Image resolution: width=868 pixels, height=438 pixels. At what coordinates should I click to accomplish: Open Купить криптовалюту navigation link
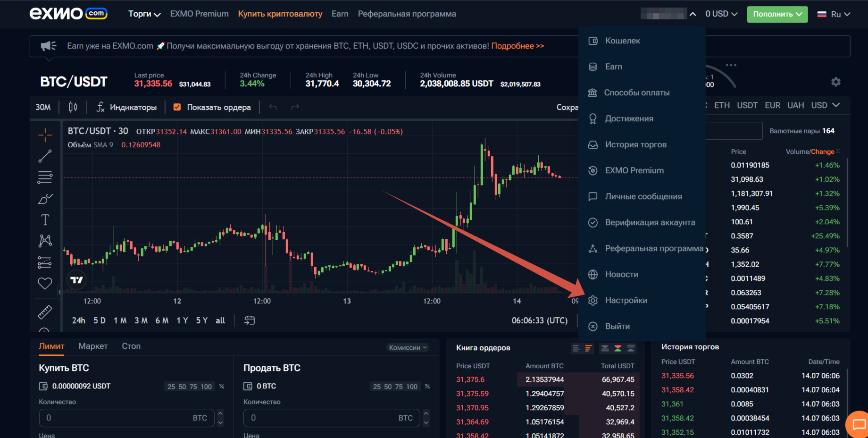click(280, 14)
